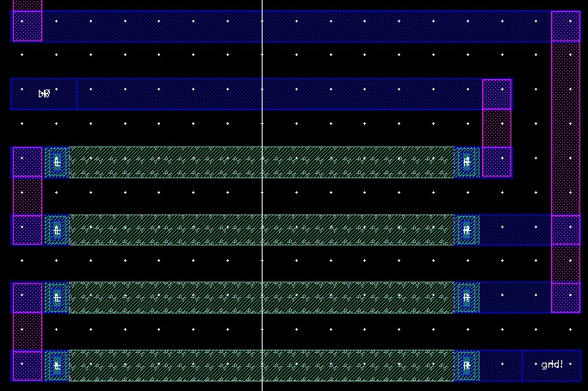Select the magenta link between first and second resistors
The height and width of the screenshot is (391, 588).
click(x=28, y=195)
